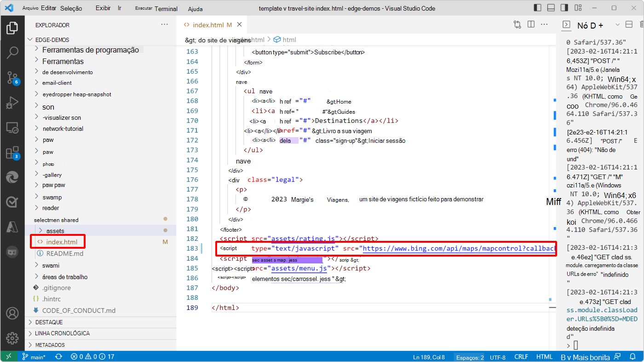Open the Source Control view
The height and width of the screenshot is (362, 644).
(x=12, y=78)
